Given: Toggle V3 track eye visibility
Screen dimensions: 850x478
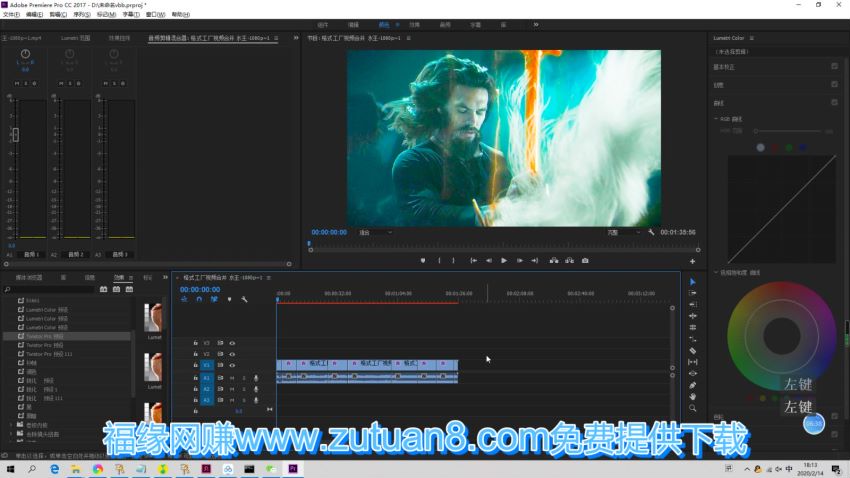Looking at the screenshot, I should click(232, 343).
